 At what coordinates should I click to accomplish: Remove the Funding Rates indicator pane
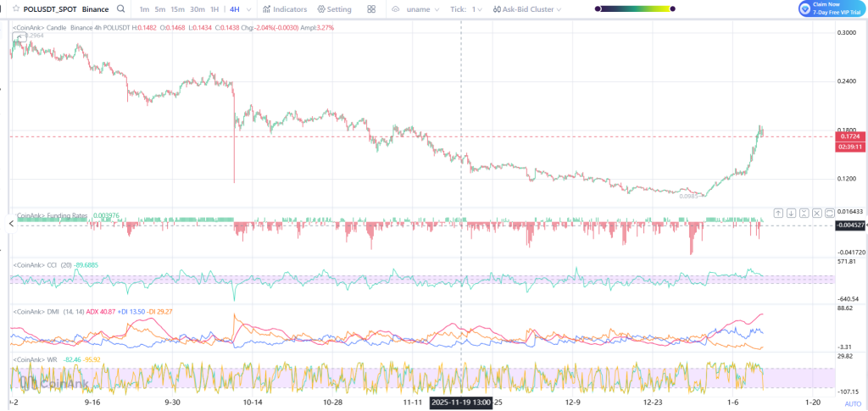(x=816, y=213)
